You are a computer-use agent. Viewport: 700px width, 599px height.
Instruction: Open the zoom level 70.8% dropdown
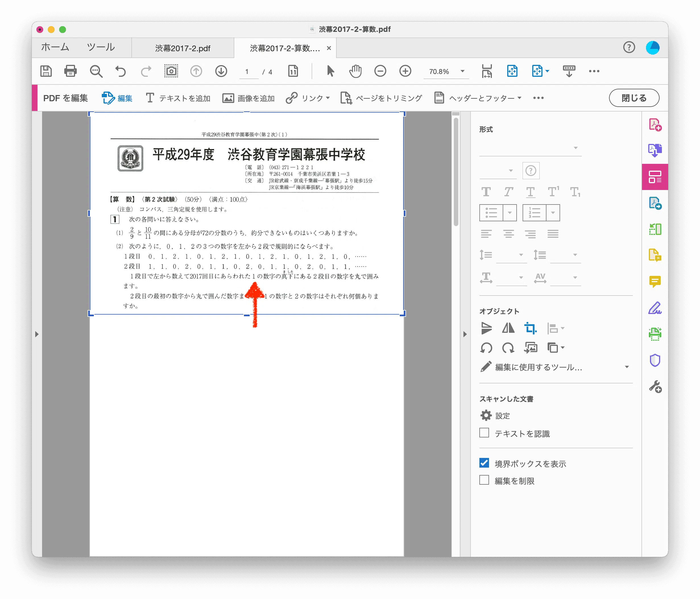(463, 71)
